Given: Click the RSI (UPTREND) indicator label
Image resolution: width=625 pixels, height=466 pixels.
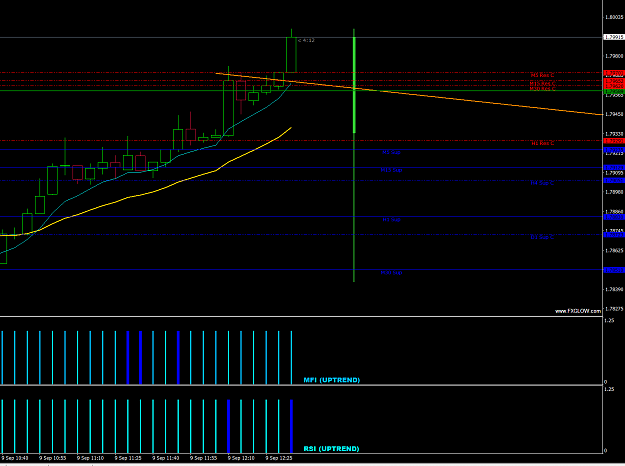Looking at the screenshot, I should point(331,448).
